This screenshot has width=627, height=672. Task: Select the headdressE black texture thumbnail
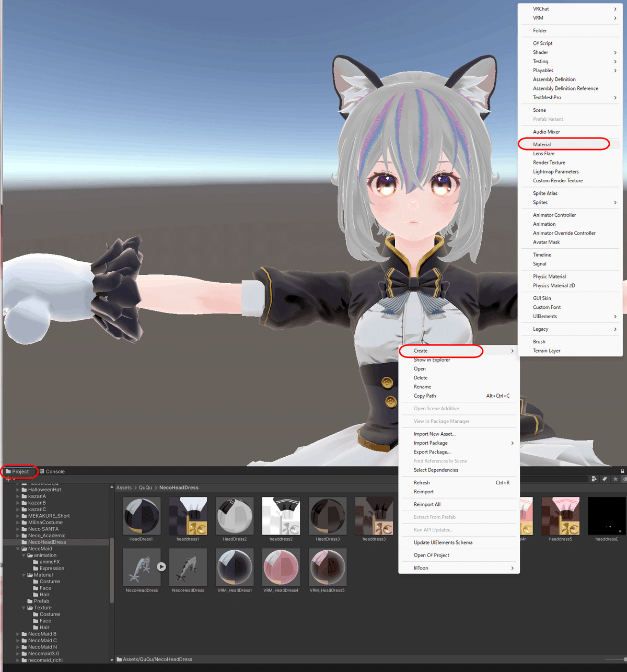coord(607,516)
